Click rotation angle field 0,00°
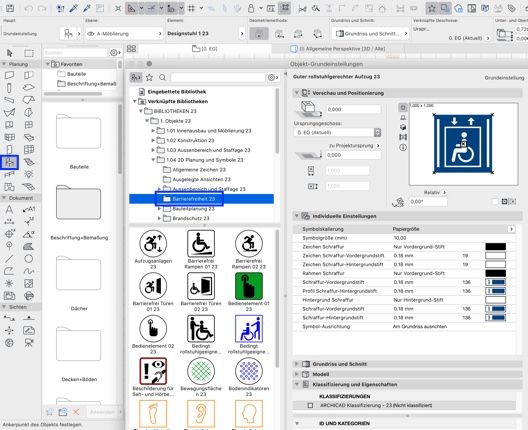Screen dimensions: 528x430 [x=428, y=202]
